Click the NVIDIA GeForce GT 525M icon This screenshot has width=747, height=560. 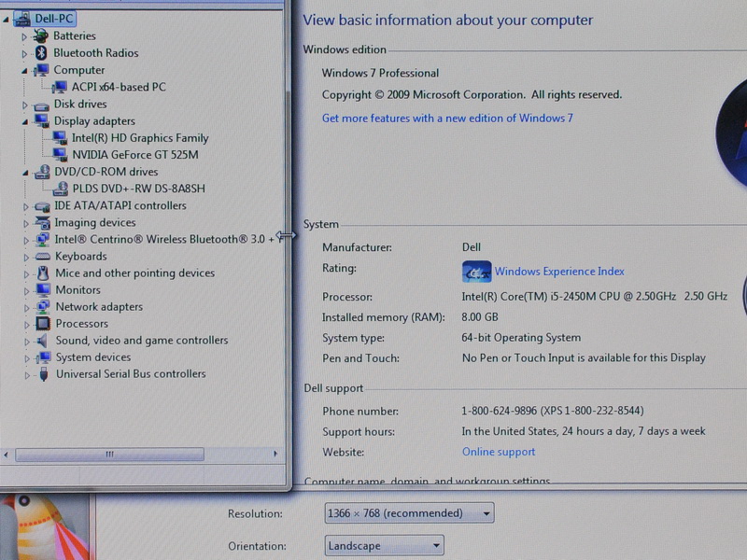60,154
